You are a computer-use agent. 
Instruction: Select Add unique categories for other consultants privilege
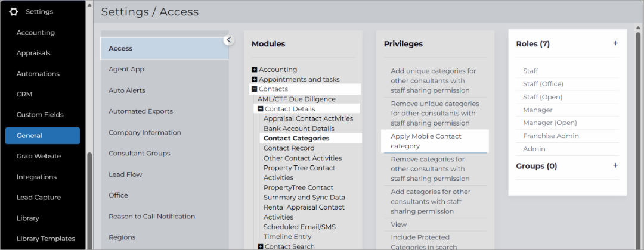tap(434, 81)
